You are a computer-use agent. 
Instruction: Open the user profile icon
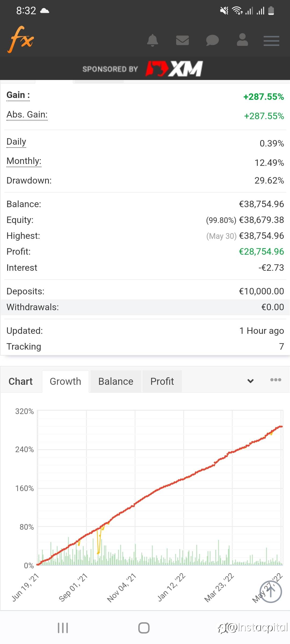[242, 40]
